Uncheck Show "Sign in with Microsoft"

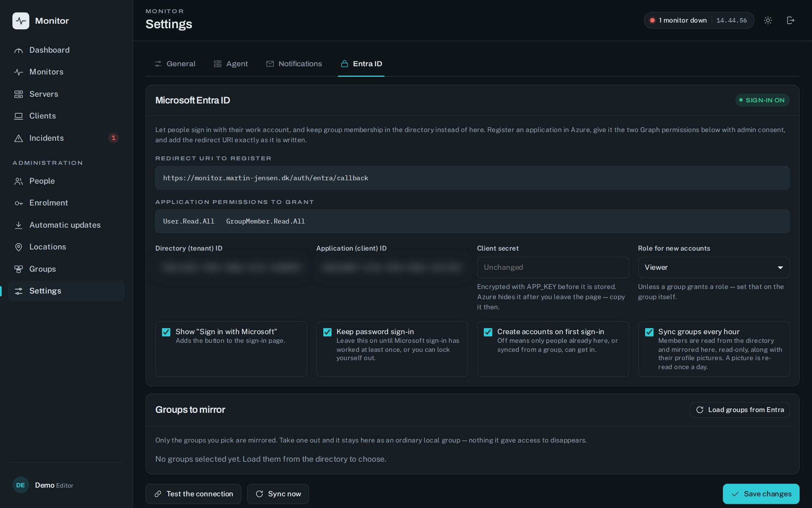coord(166,332)
